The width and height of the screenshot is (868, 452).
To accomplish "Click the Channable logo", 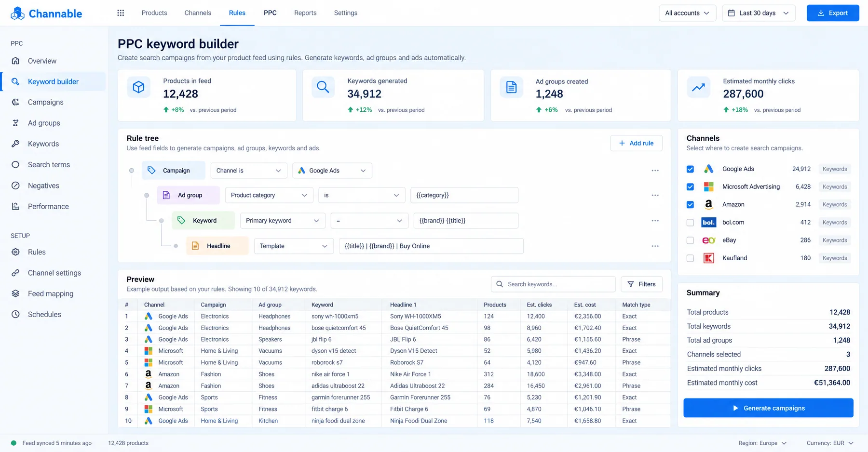I will (46, 13).
